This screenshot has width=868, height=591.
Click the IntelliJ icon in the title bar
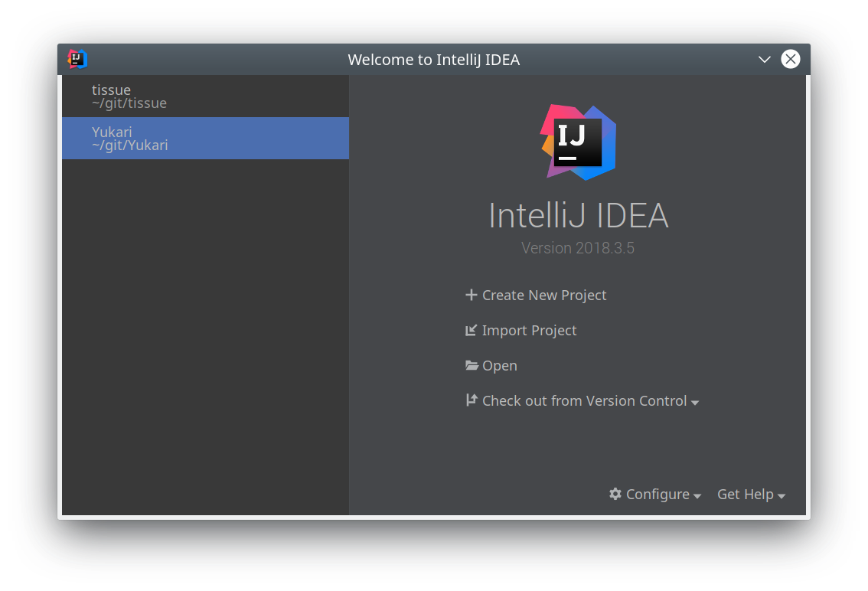tap(77, 59)
